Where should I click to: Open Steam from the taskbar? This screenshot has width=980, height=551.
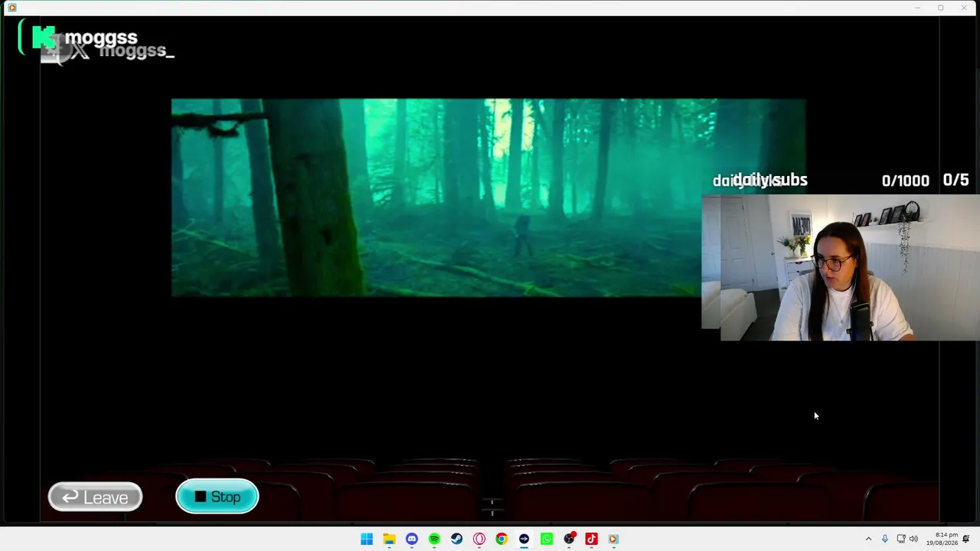456,539
